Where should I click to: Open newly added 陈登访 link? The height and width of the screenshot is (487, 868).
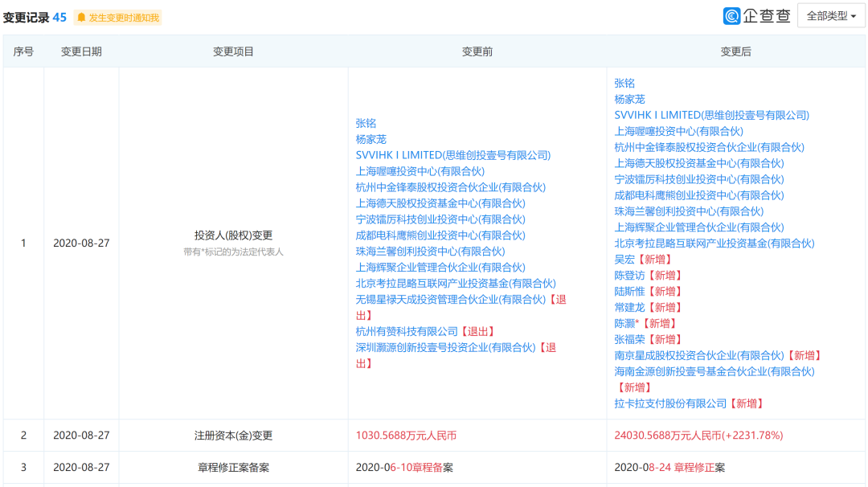pos(629,276)
